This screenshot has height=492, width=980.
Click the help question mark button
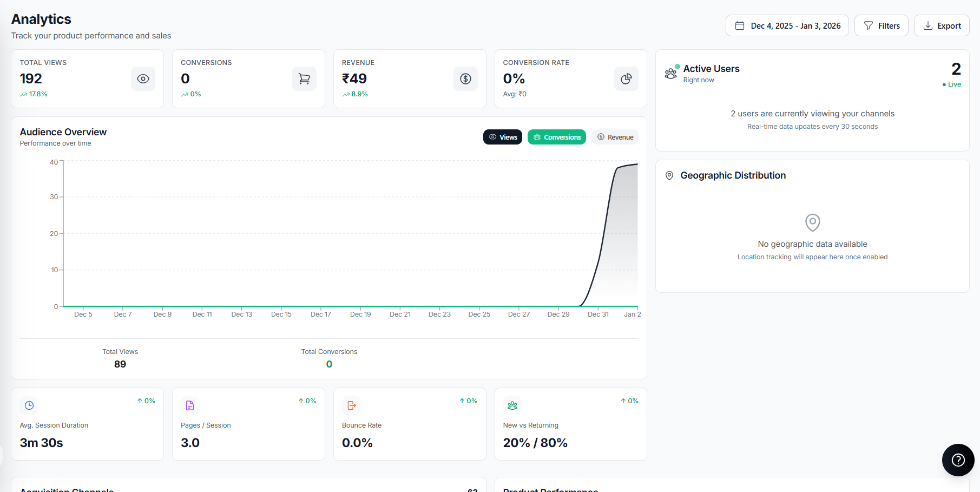958,460
